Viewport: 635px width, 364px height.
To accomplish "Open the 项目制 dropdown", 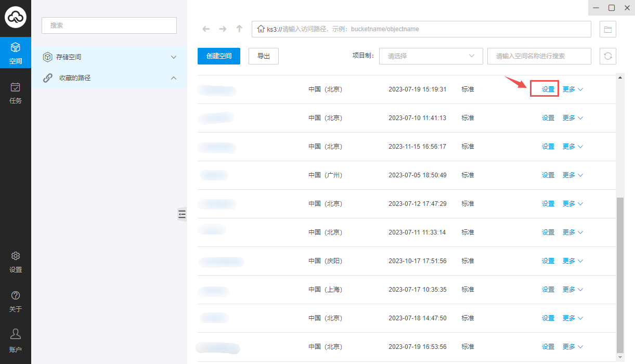I will pyautogui.click(x=431, y=56).
